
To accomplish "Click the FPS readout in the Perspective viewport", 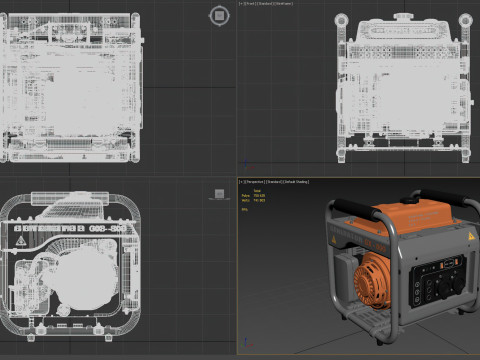I will [245, 209].
